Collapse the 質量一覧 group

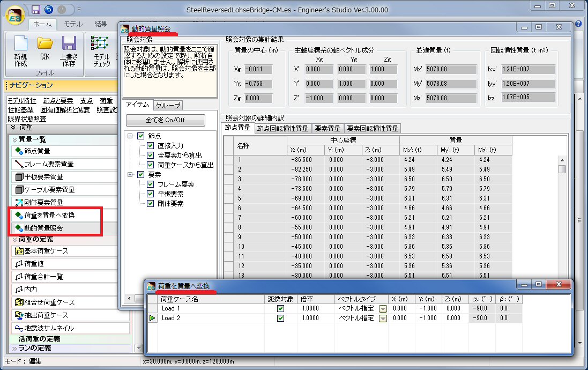coord(14,139)
